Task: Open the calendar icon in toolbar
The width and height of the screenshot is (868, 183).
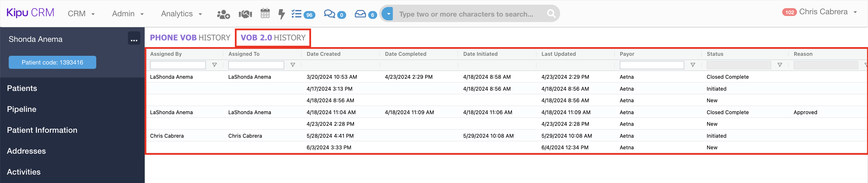Action: tap(265, 13)
